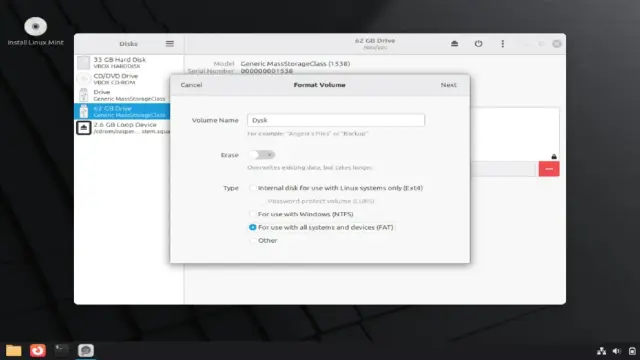
Task: Click the USB icon of the Drive entry
Action: [x=84, y=95]
